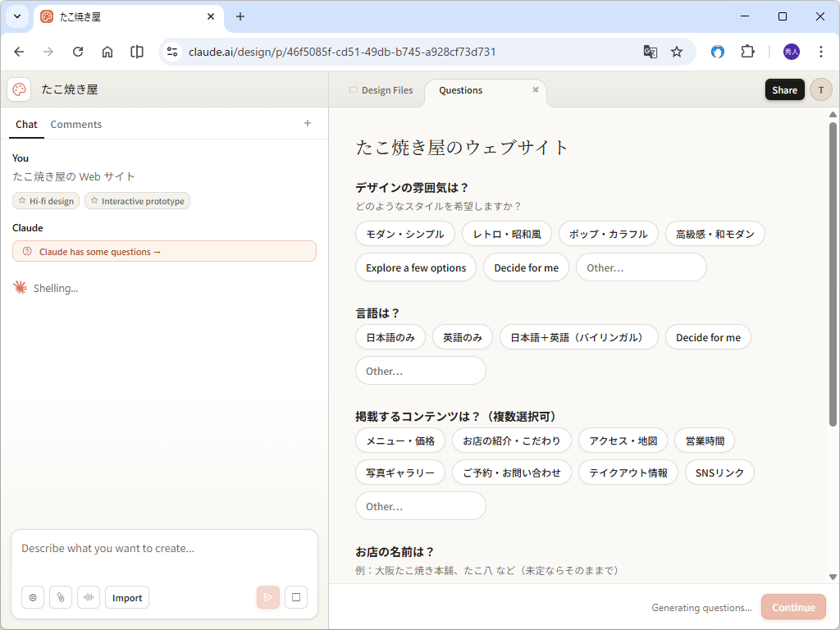Select the モダン・シンプル style option
Screen dimensions: 840x630
pos(404,233)
